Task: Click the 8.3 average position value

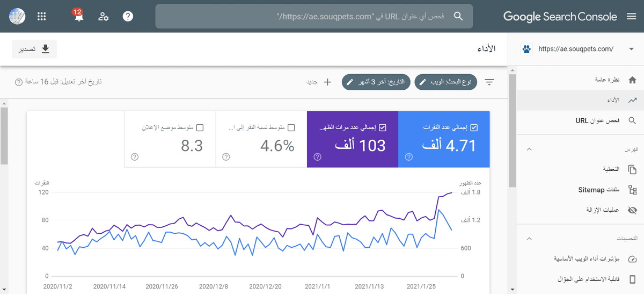Action: (x=192, y=145)
